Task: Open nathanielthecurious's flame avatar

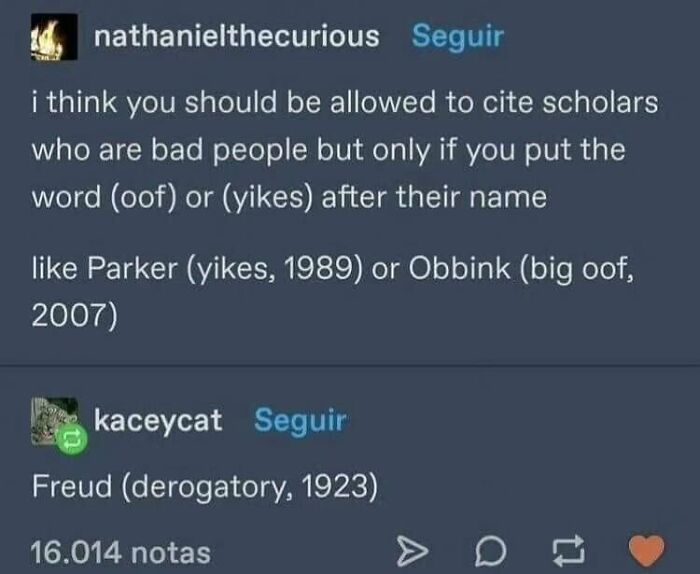Action: (x=54, y=37)
